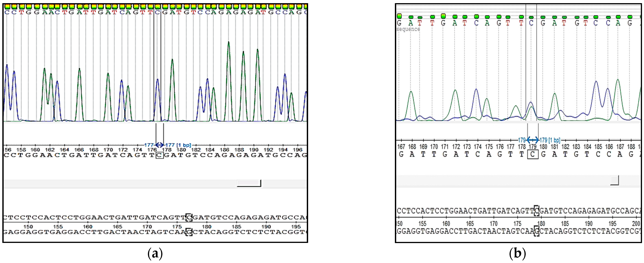The width and height of the screenshot is (644, 263).
Task: Click gray 'sequence' label in right panel
Action: click(x=408, y=29)
